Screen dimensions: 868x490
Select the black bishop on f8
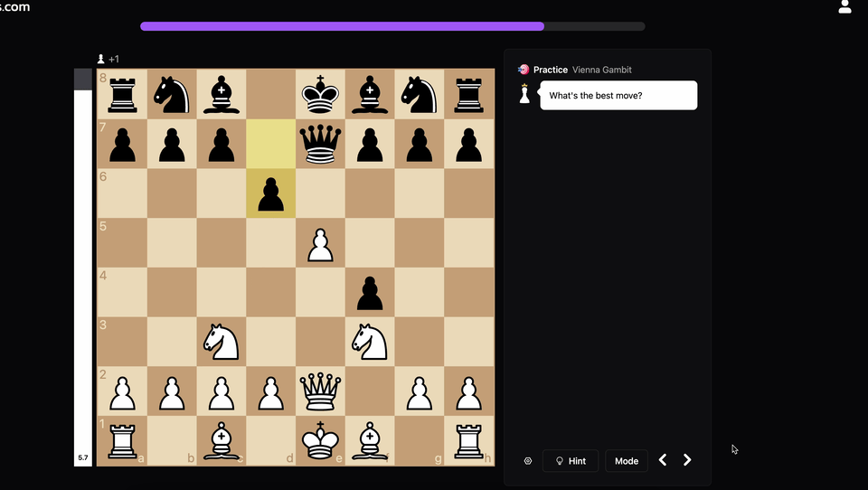(x=370, y=94)
